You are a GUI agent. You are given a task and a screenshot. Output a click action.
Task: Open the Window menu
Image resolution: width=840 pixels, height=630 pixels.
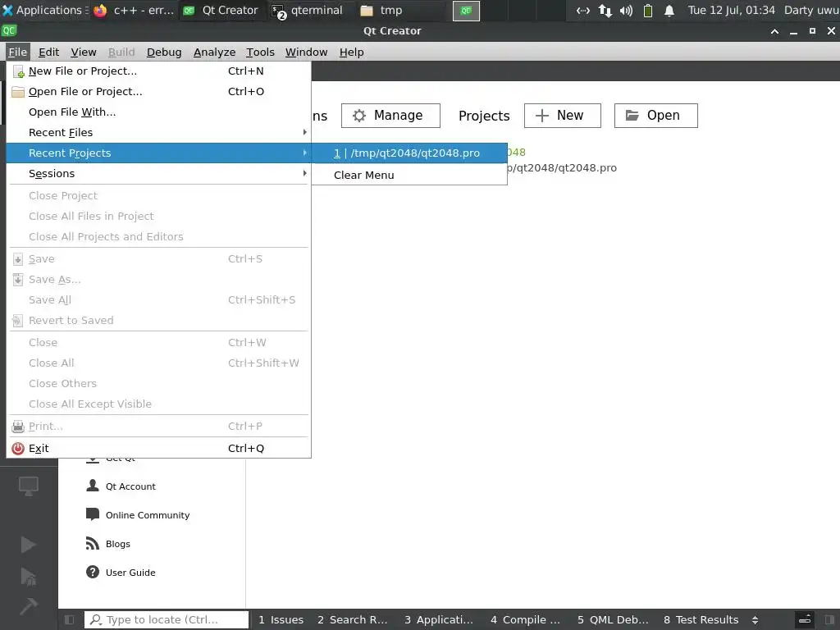click(306, 52)
